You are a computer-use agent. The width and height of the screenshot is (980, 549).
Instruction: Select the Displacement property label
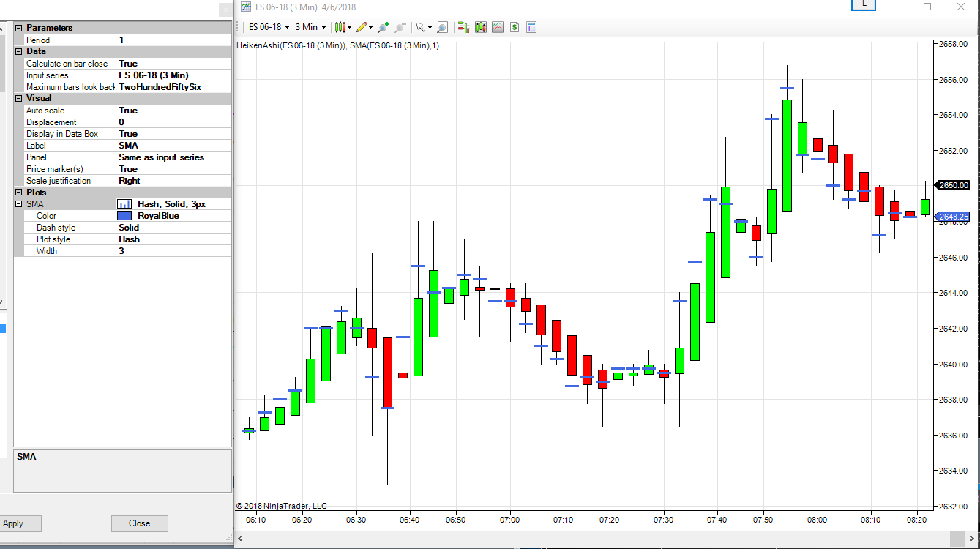tap(51, 122)
